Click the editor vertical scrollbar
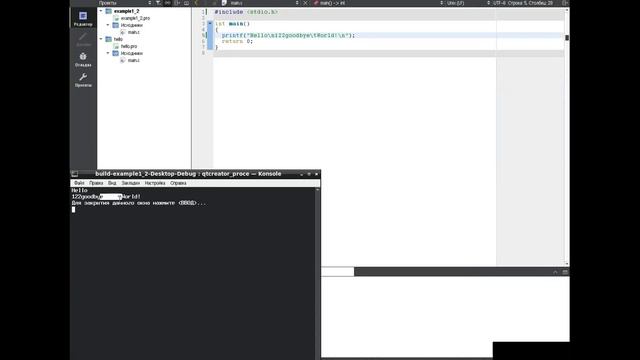640x360 pixels. click(x=567, y=137)
